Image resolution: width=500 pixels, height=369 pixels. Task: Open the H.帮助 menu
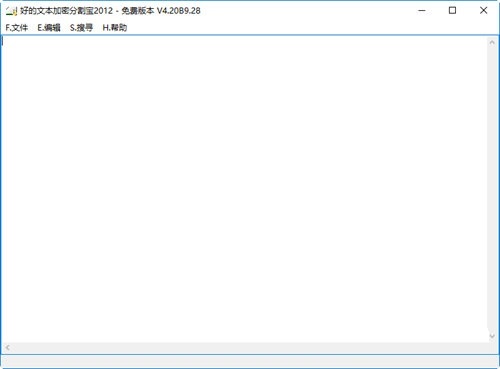[x=115, y=28]
